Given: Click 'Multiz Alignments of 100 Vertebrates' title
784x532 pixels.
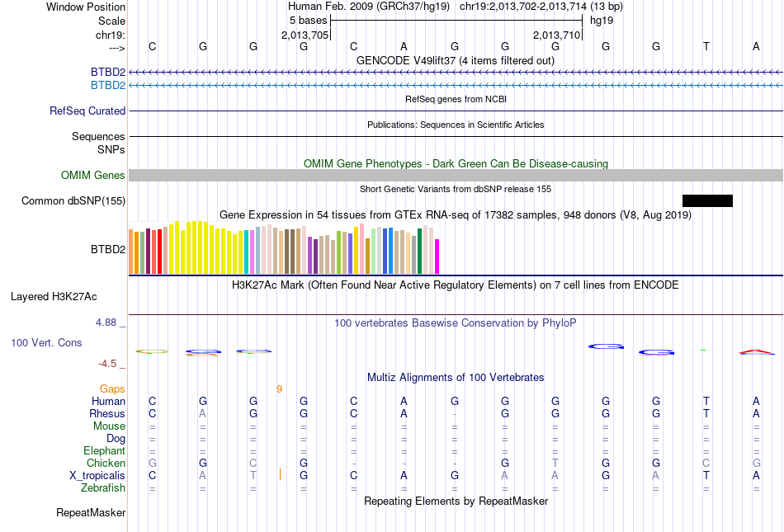Looking at the screenshot, I should pos(456,377).
